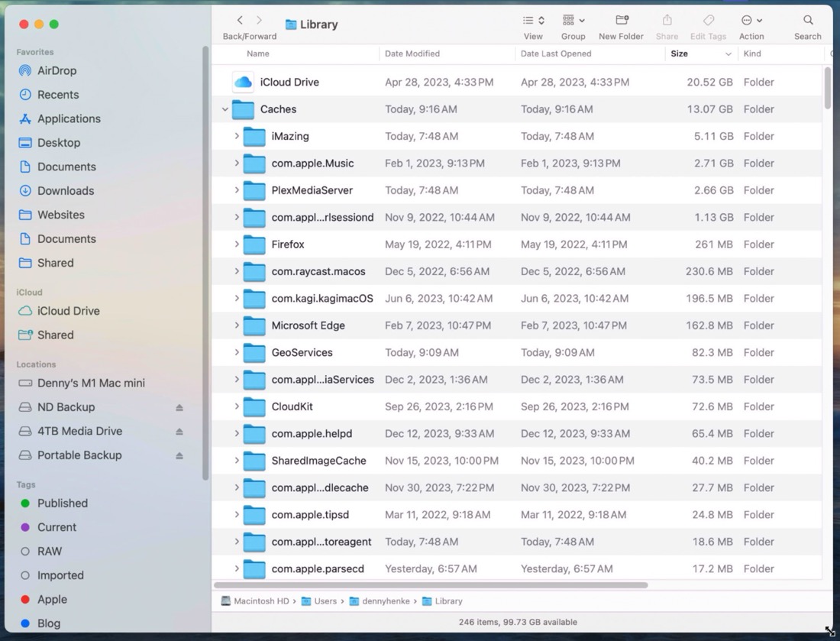Viewport: 840px width, 641px height.
Task: Expand the Firefox folder
Action: 237,244
